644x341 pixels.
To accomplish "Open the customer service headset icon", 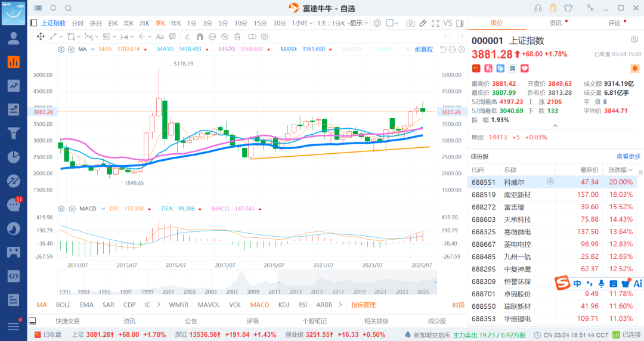I will (x=538, y=8).
